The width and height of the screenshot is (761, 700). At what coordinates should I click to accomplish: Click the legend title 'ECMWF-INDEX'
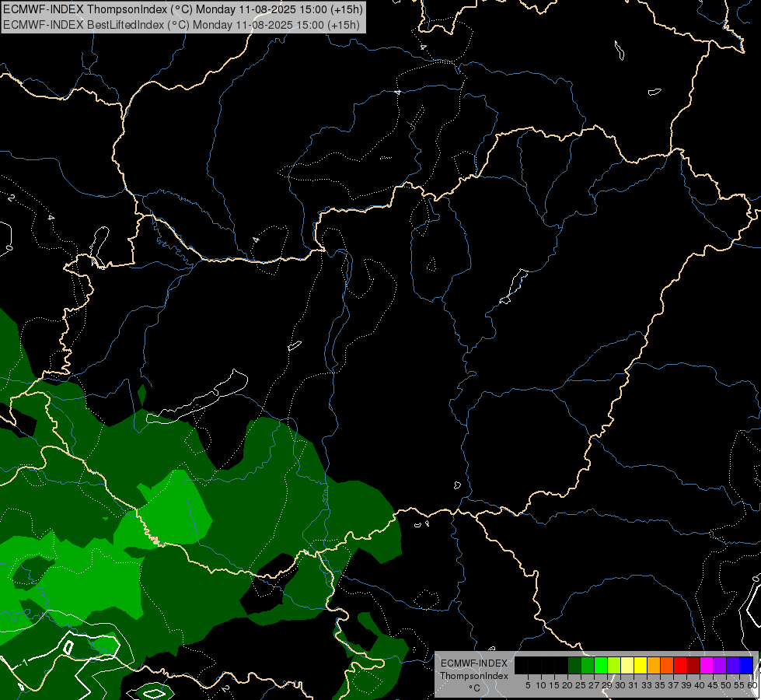pyautogui.click(x=473, y=663)
